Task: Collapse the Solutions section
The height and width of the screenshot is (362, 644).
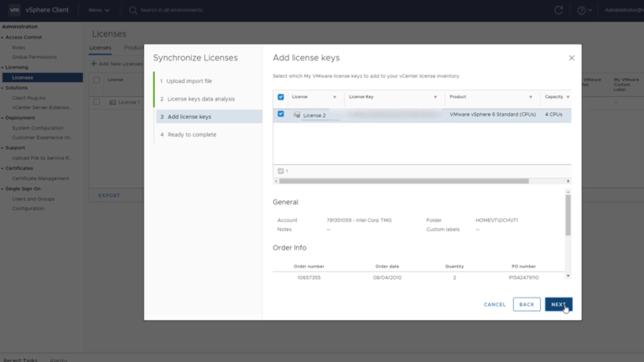Action: pos(3,88)
